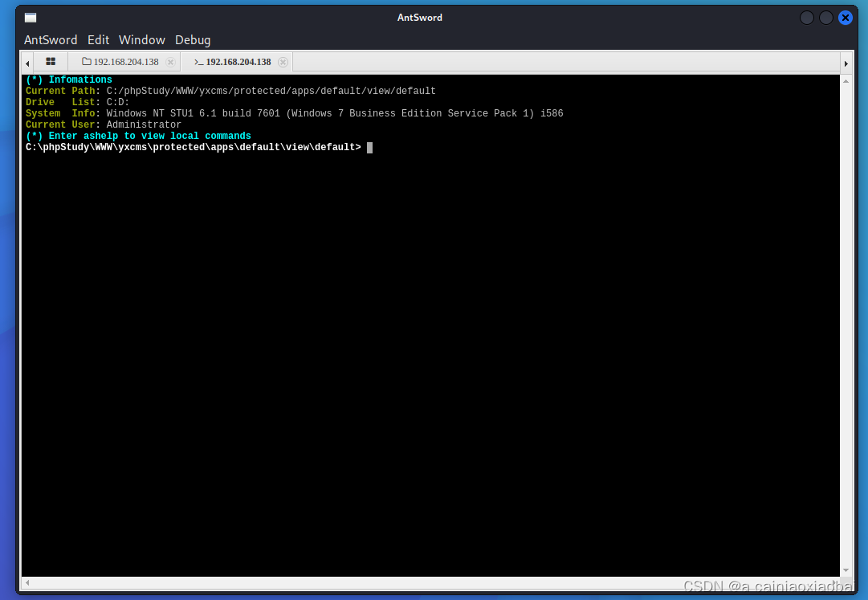Image resolution: width=868 pixels, height=600 pixels.
Task: Open the AntSword menu
Action: [51, 40]
